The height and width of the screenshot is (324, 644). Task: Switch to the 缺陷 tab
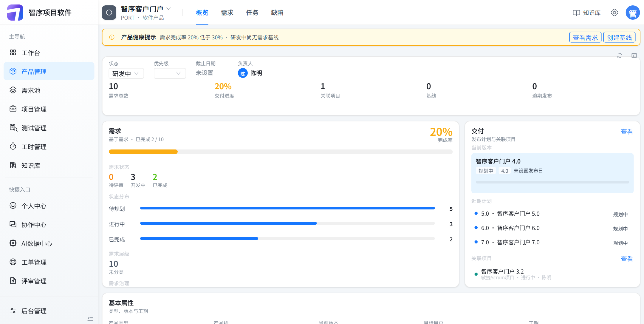pyautogui.click(x=277, y=13)
